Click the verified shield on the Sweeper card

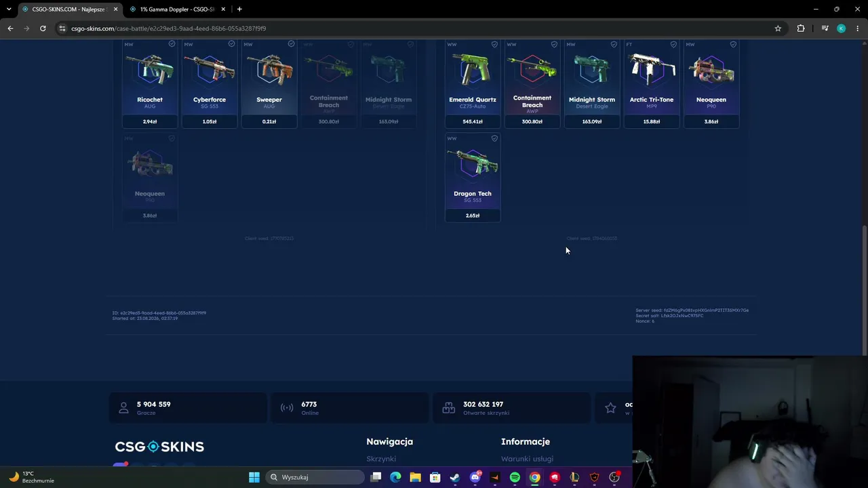[291, 44]
